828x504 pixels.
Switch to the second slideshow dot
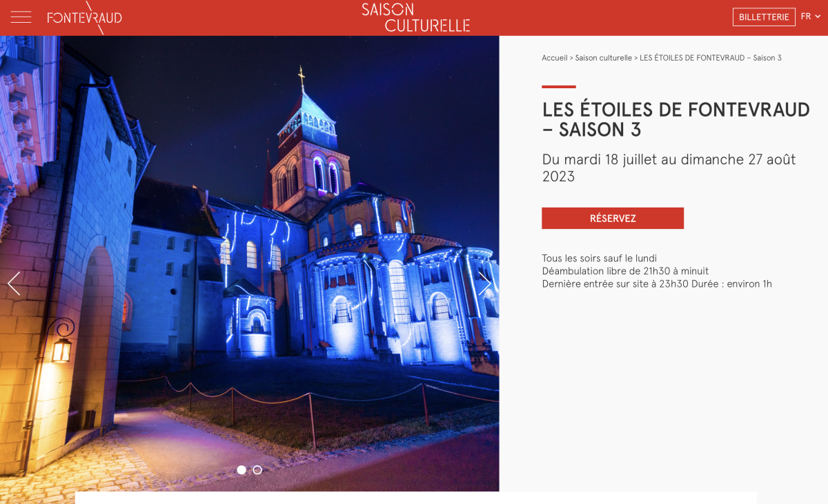257,470
